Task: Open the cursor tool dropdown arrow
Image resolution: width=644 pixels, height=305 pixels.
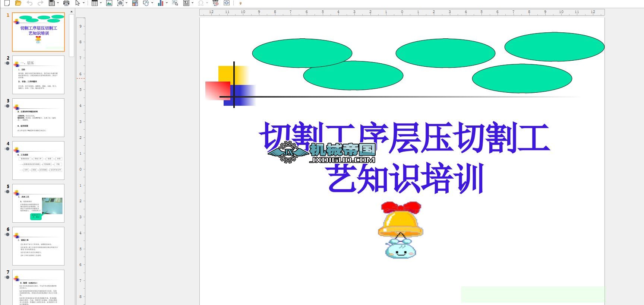Action: coord(84,3)
